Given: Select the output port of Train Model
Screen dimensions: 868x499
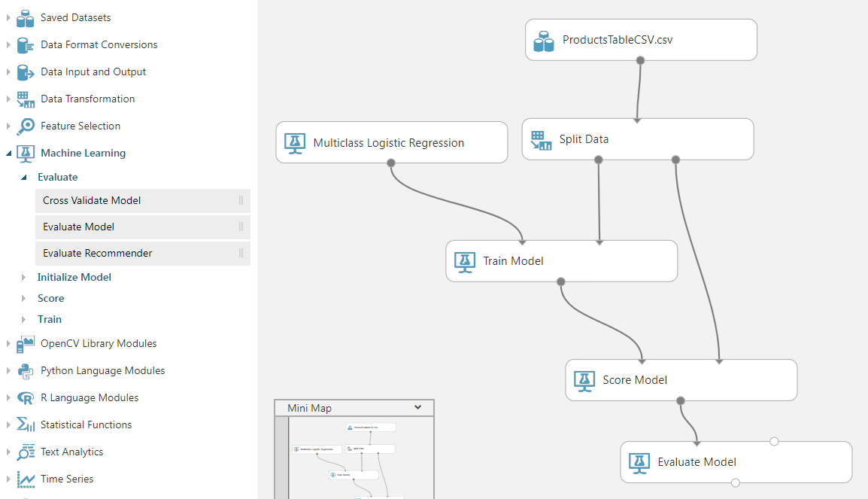Looking at the screenshot, I should [x=560, y=281].
